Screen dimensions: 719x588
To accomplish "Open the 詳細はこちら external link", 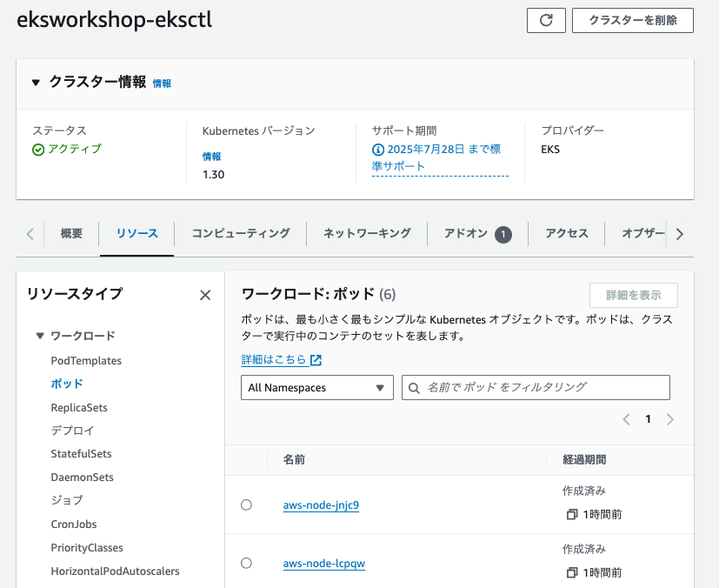I will pos(282,360).
